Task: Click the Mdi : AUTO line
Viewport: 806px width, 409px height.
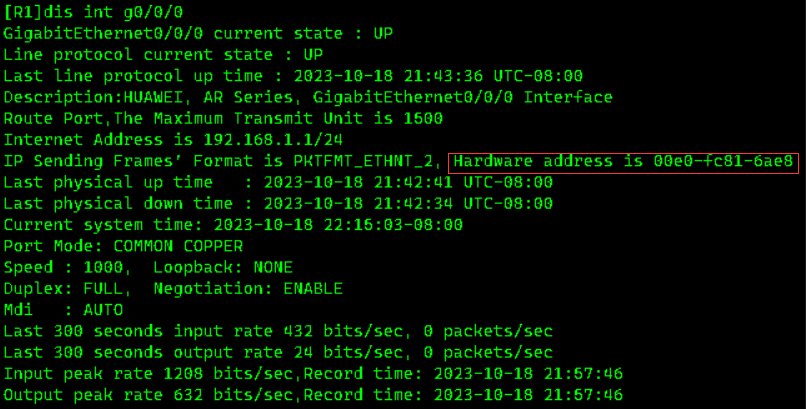Action: [x=62, y=310]
